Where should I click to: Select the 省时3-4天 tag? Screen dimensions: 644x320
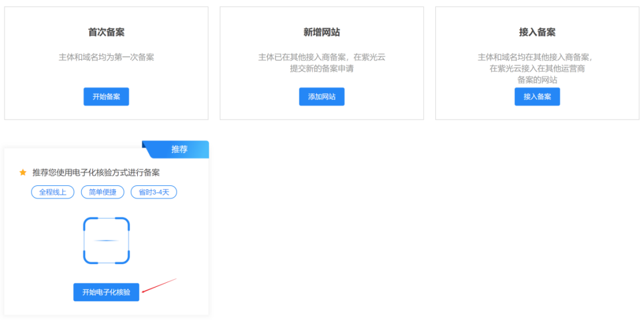[154, 192]
